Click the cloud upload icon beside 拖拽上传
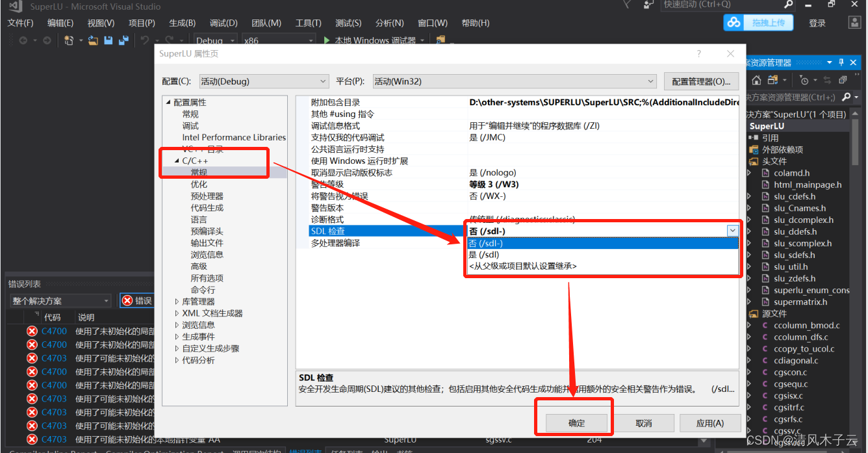 734,23
